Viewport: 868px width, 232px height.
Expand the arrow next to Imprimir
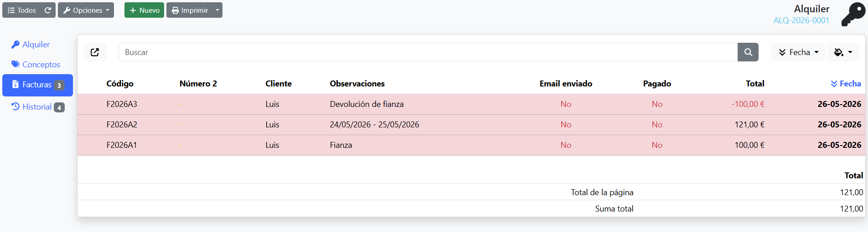(217, 10)
